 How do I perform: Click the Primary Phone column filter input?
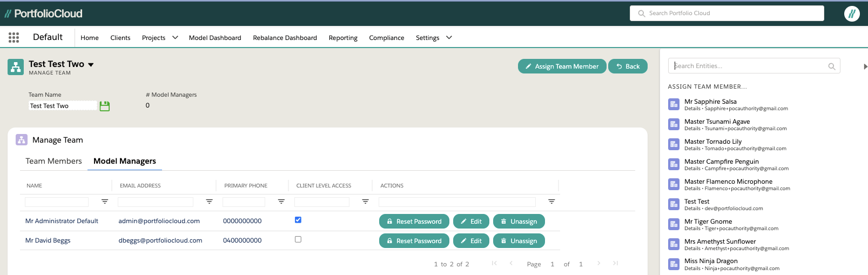click(244, 202)
